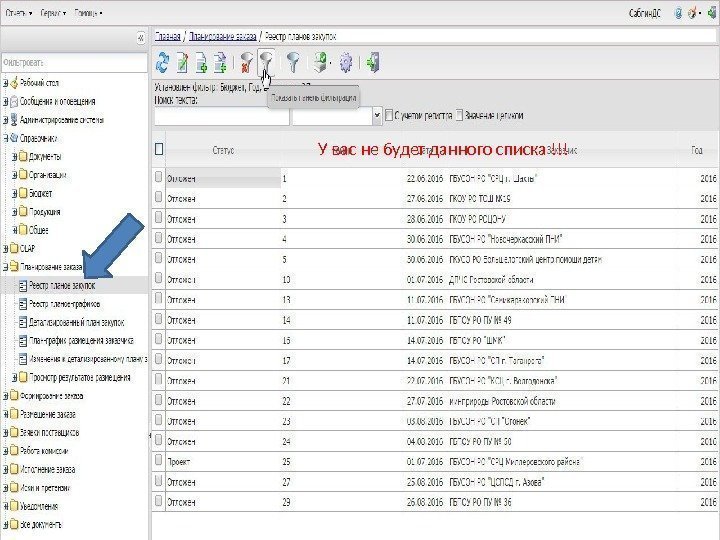Viewport: 720px width, 540px height.
Task: Check the checkbox of Проект row 25
Action: tap(158, 460)
